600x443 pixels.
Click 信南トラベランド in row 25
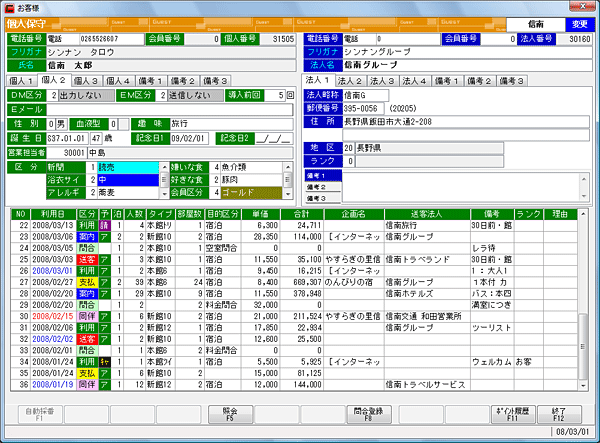417,259
